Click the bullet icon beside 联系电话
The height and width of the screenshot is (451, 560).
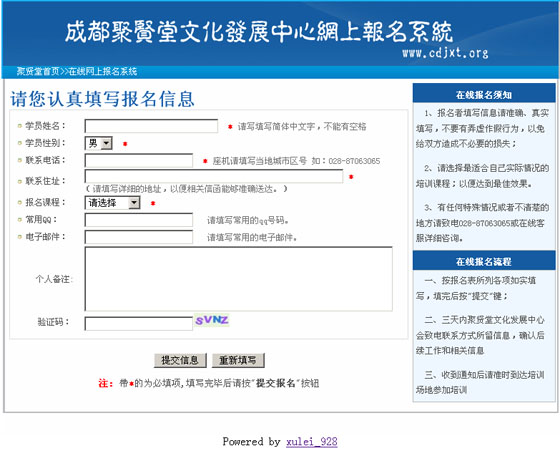click(20, 160)
